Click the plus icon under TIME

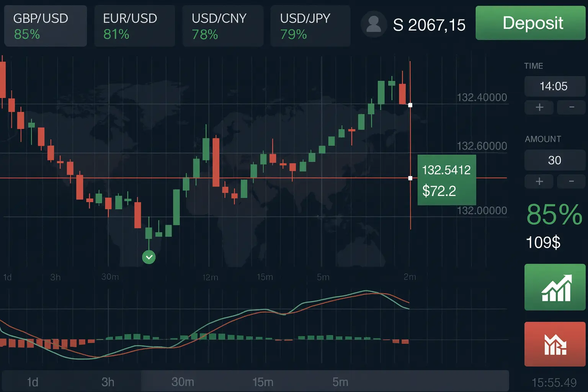(x=539, y=108)
